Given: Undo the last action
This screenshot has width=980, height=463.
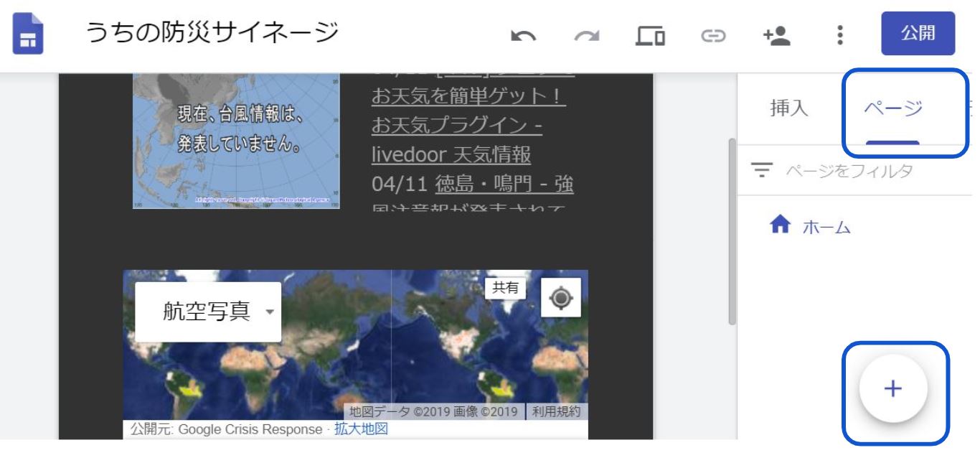Looking at the screenshot, I should point(522,35).
